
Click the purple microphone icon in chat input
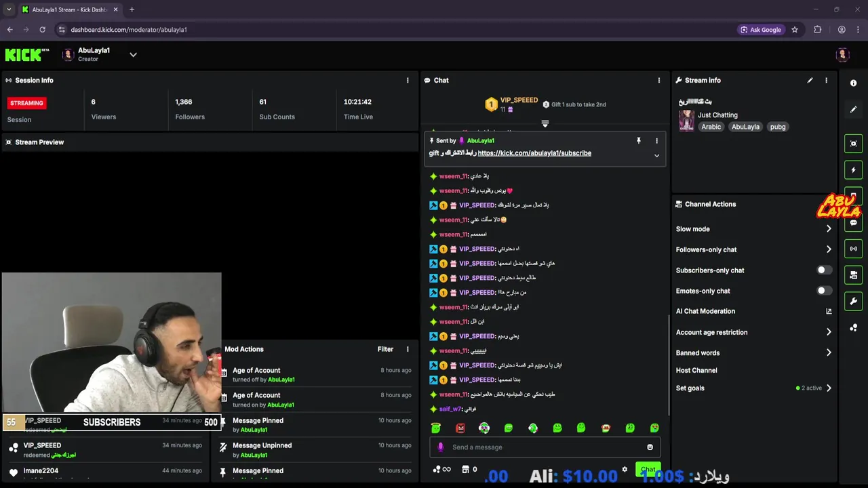tap(441, 447)
